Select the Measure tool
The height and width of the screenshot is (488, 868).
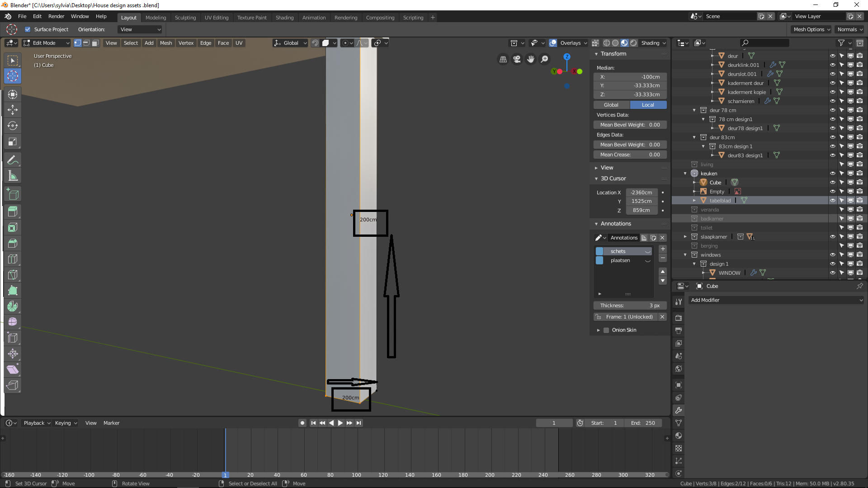pyautogui.click(x=13, y=176)
